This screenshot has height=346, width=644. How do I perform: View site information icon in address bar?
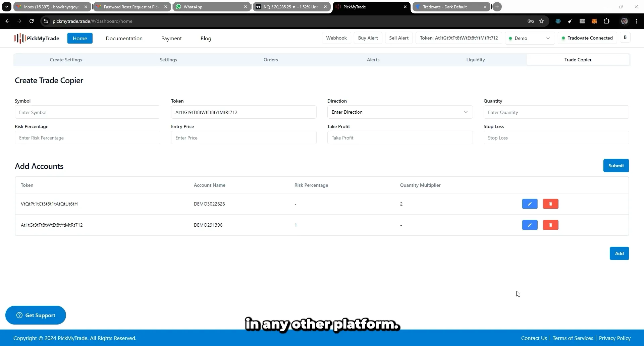coord(46,21)
